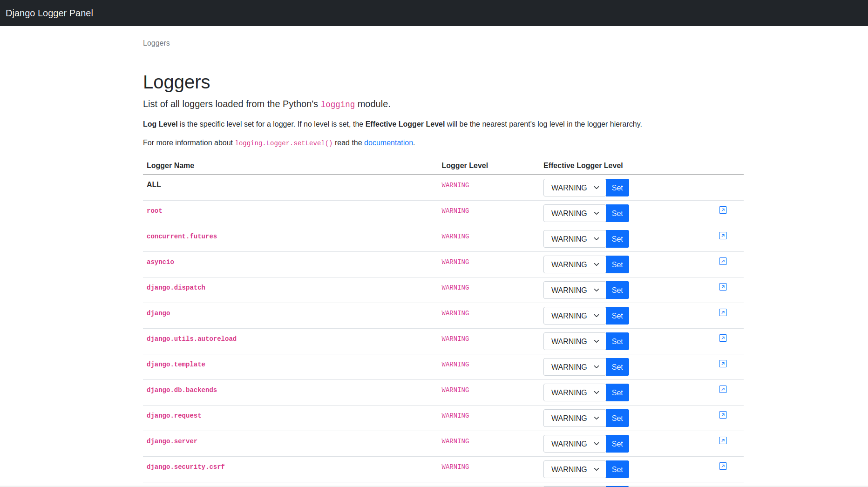Select the django.template logger name
Screen dimensions: 868x487
click(x=176, y=364)
